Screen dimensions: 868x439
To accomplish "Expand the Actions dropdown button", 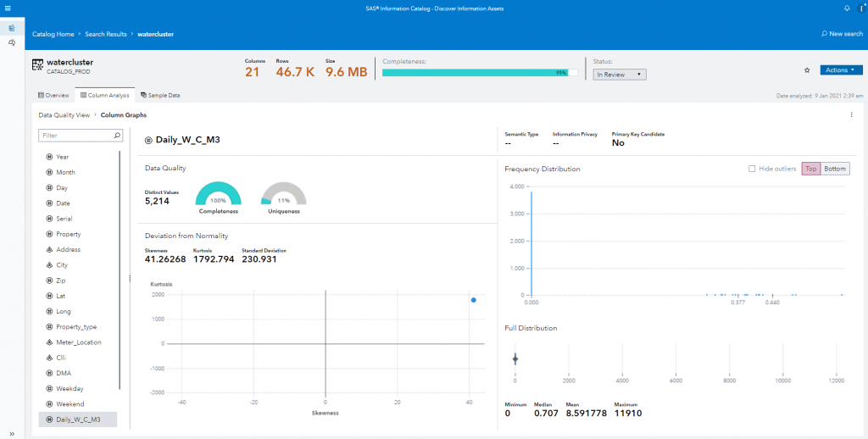I will pos(841,70).
